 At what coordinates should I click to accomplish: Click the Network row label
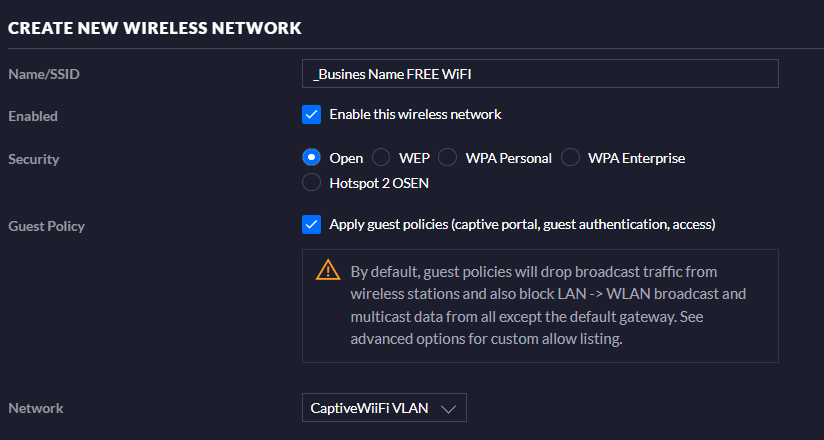[35, 408]
